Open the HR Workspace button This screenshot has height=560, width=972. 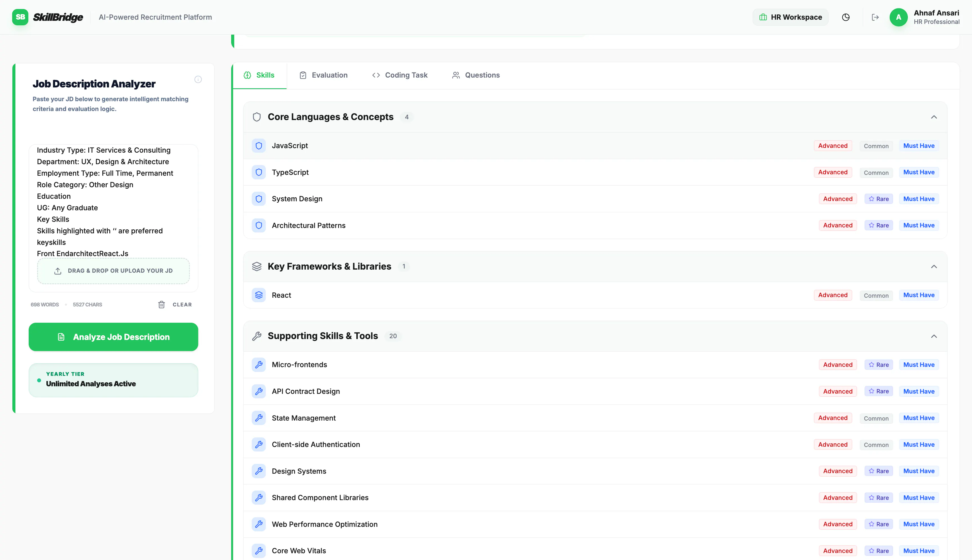pyautogui.click(x=790, y=17)
